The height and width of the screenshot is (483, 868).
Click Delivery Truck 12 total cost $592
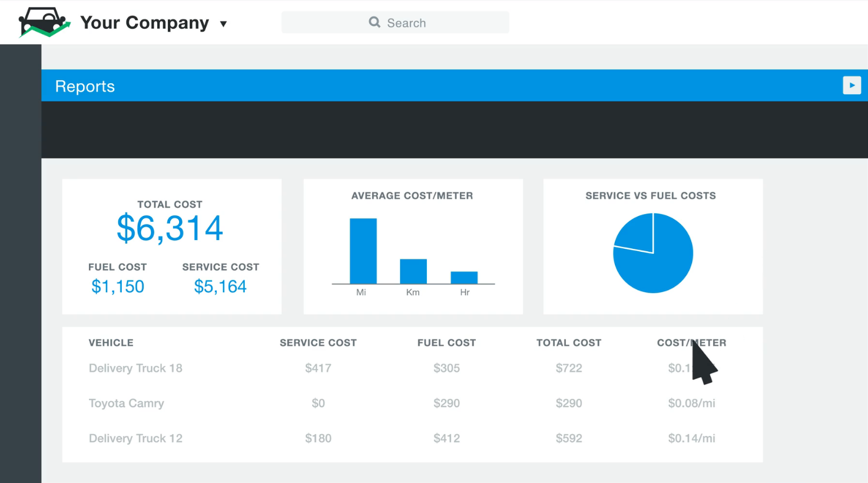(569, 439)
